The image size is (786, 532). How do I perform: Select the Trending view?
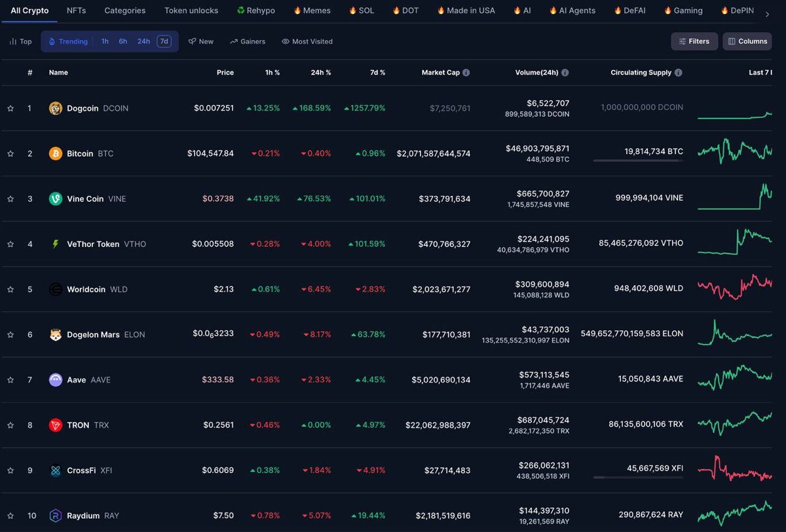coord(68,41)
